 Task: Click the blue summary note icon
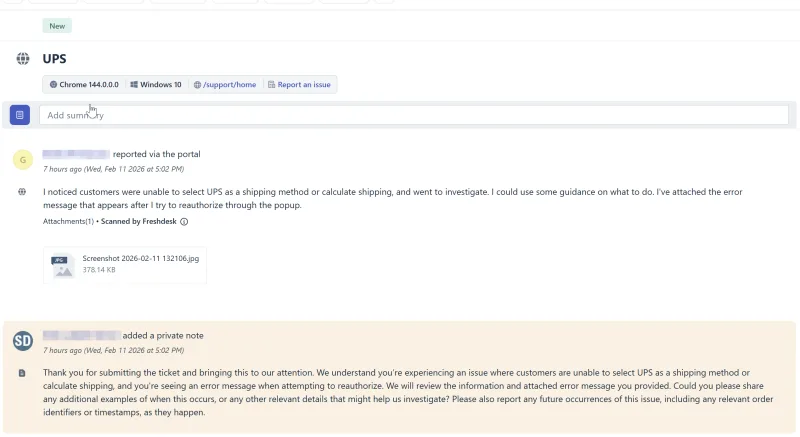point(20,115)
